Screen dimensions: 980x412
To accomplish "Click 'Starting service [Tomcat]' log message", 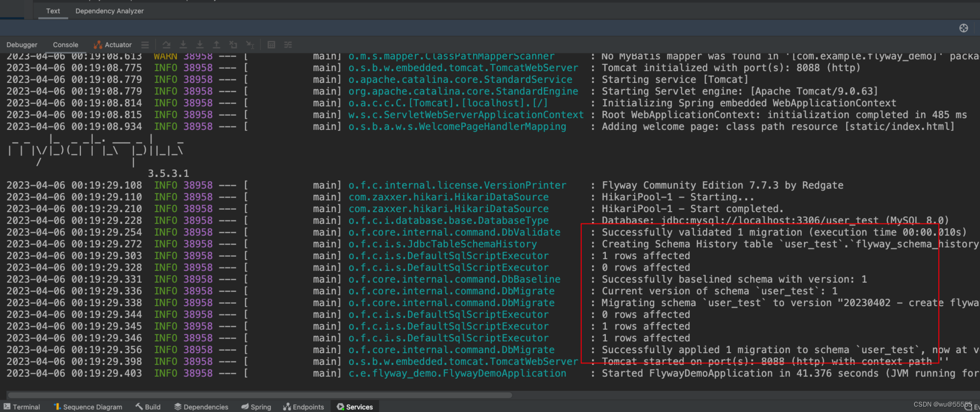I will (675, 79).
